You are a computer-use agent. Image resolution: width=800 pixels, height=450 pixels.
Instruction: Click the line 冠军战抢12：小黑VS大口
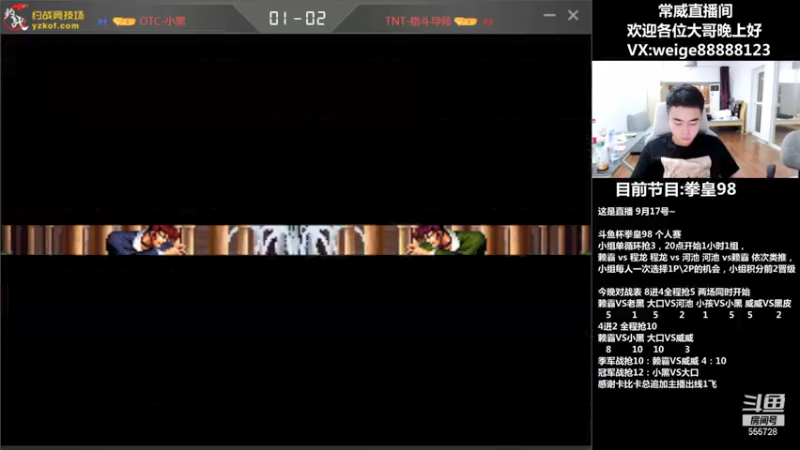point(648,372)
